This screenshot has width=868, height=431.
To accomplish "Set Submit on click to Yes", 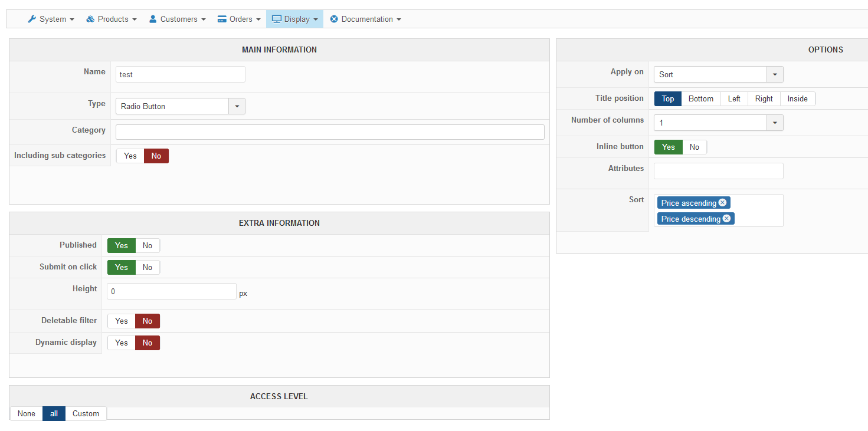I will click(x=122, y=267).
